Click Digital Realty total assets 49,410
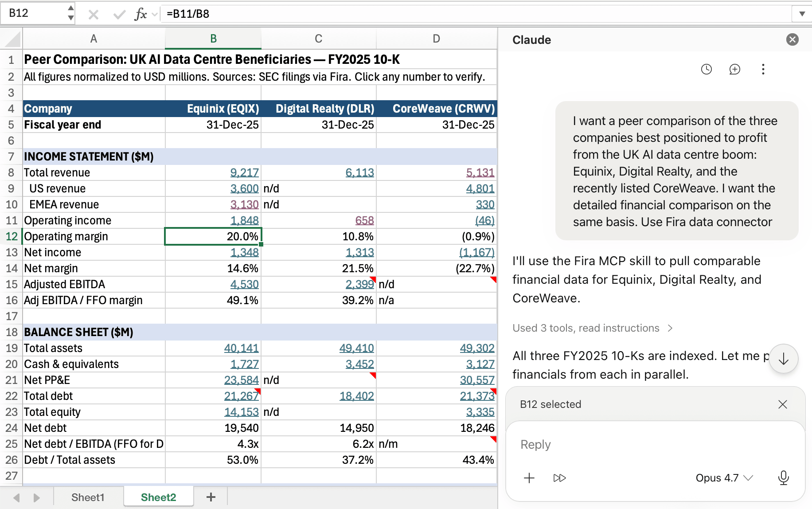 click(356, 348)
